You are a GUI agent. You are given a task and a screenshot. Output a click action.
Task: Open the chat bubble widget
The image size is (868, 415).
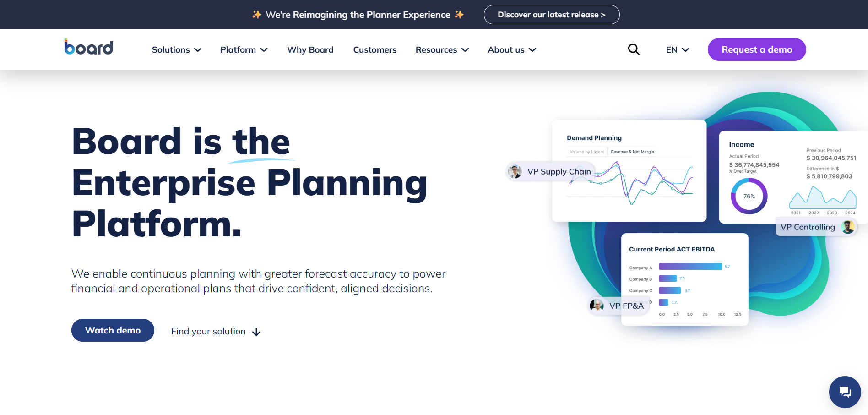coord(845,392)
